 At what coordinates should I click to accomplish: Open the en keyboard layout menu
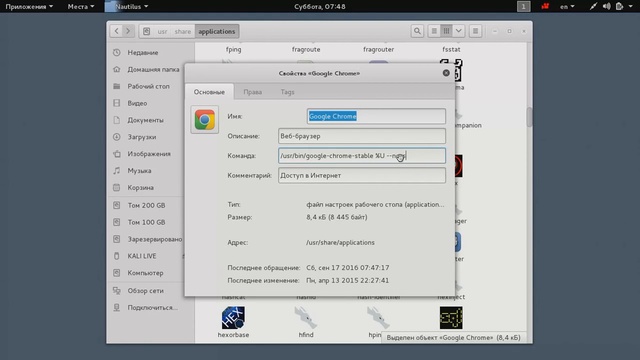pos(567,7)
